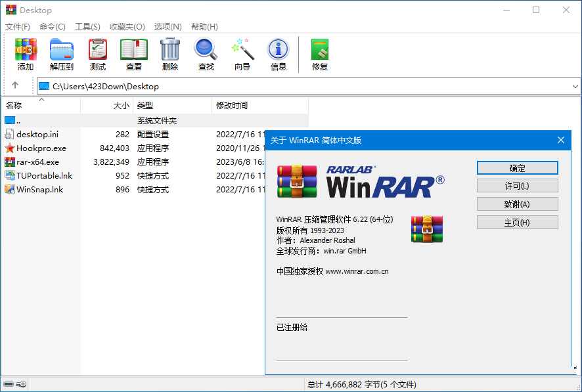Open the 选项(N) menu
Screen dimensions: 582x392
[168, 26]
